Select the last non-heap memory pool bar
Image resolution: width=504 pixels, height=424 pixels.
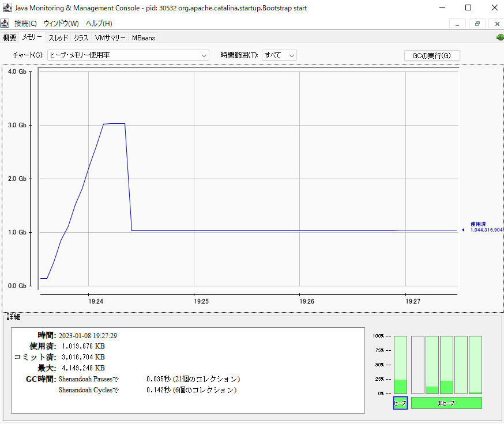pos(475,365)
